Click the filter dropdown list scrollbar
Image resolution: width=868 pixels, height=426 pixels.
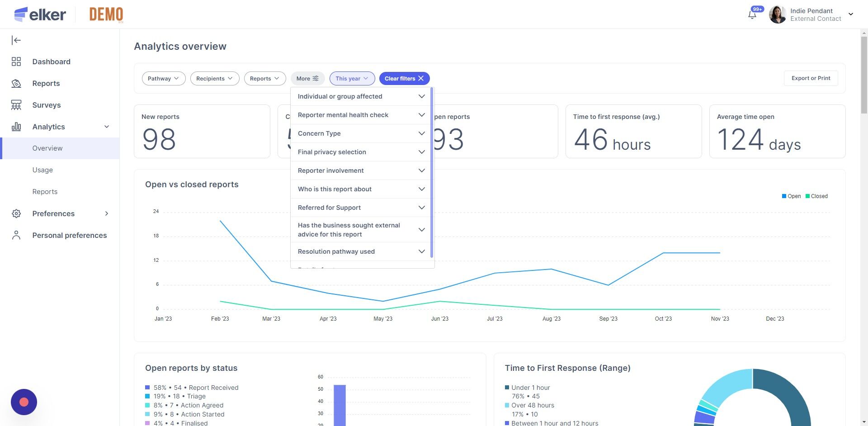432,172
